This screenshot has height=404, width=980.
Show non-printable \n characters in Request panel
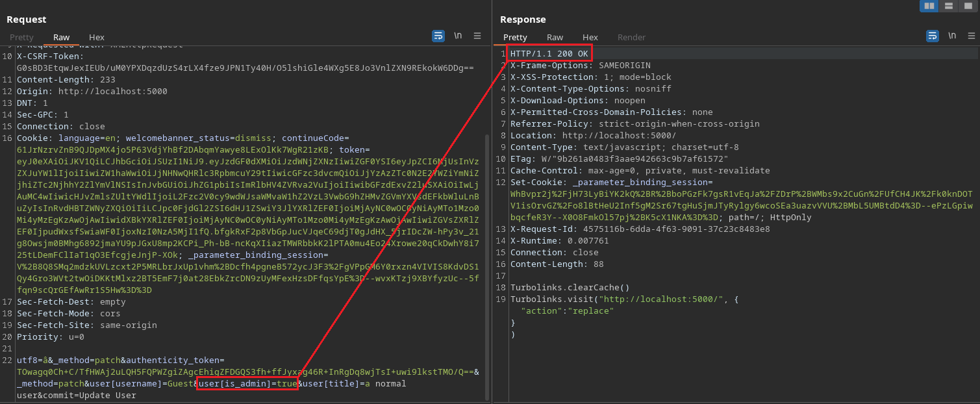(458, 36)
